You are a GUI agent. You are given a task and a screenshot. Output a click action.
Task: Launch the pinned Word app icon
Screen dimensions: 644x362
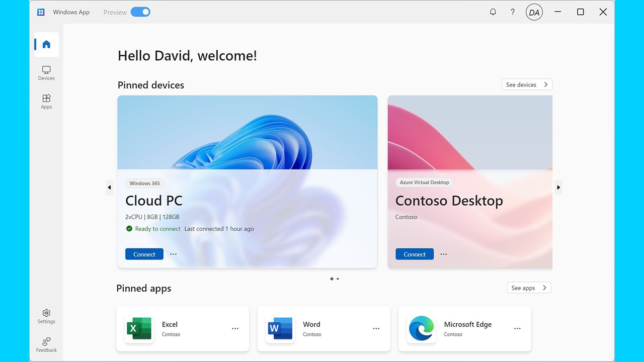[x=280, y=328]
